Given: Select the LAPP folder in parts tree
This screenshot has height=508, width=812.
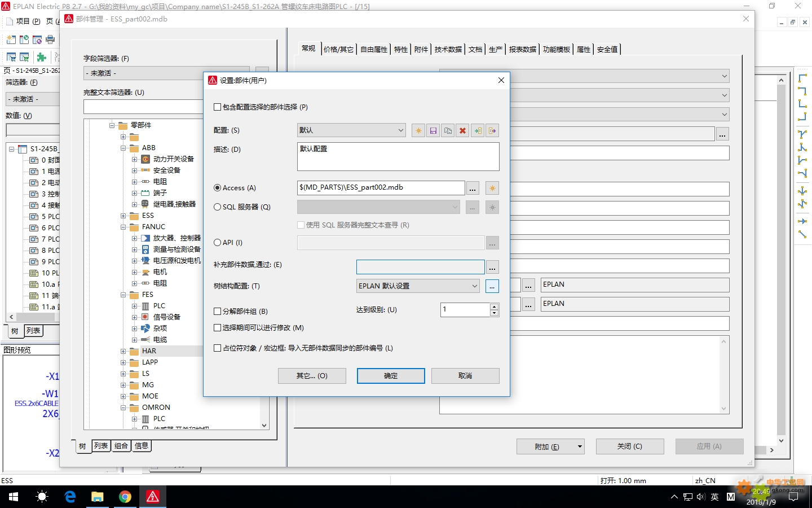Looking at the screenshot, I should [150, 362].
